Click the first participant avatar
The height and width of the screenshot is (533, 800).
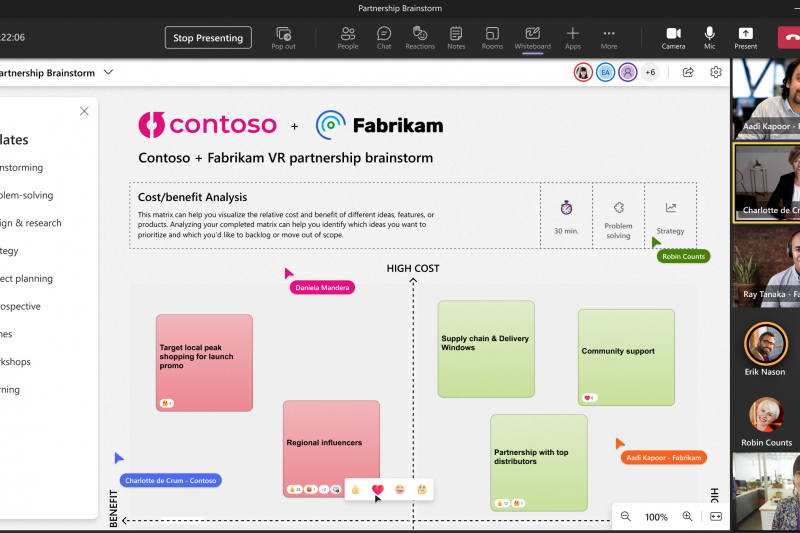pyautogui.click(x=583, y=72)
